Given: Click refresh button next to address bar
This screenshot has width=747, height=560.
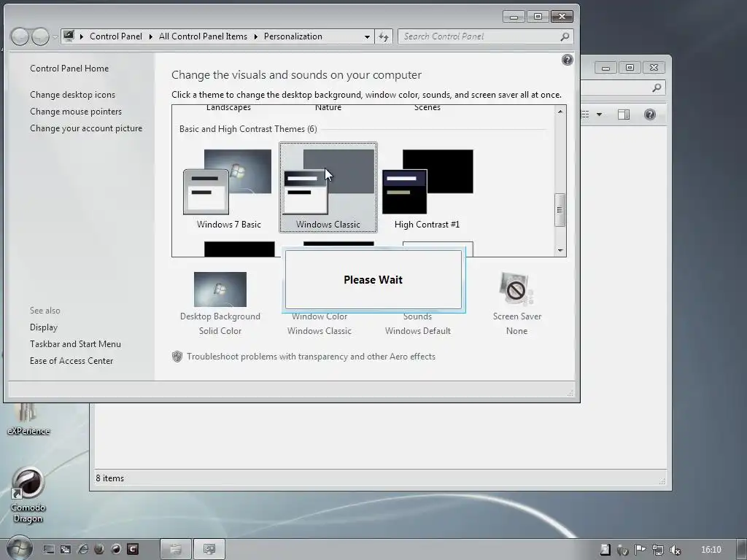Looking at the screenshot, I should [x=384, y=36].
